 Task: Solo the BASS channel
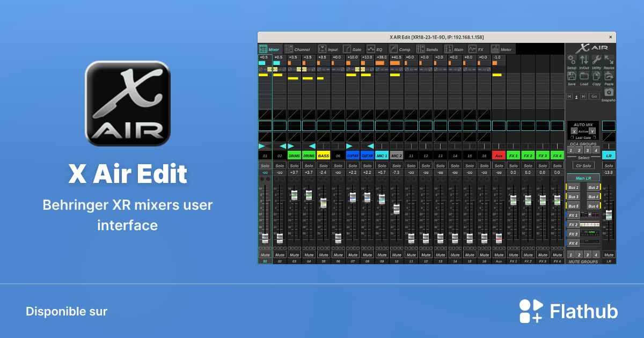tap(323, 165)
